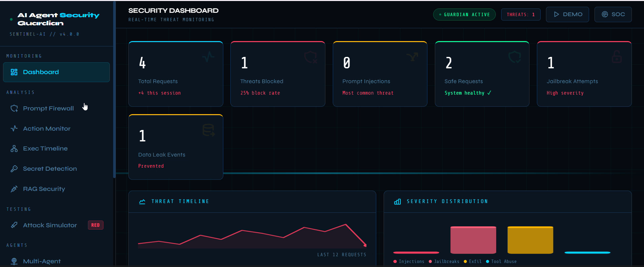Click the Threat Timeline chart icon
This screenshot has height=267, width=644.
[142, 202]
